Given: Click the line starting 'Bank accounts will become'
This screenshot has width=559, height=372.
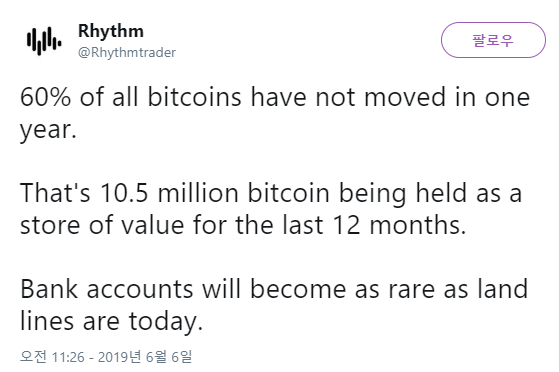Looking at the screenshot, I should coord(274,289).
